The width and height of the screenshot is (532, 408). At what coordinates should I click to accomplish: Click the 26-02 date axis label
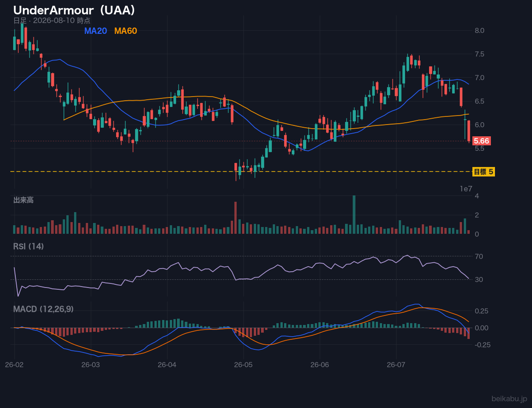pyautogui.click(x=14, y=365)
